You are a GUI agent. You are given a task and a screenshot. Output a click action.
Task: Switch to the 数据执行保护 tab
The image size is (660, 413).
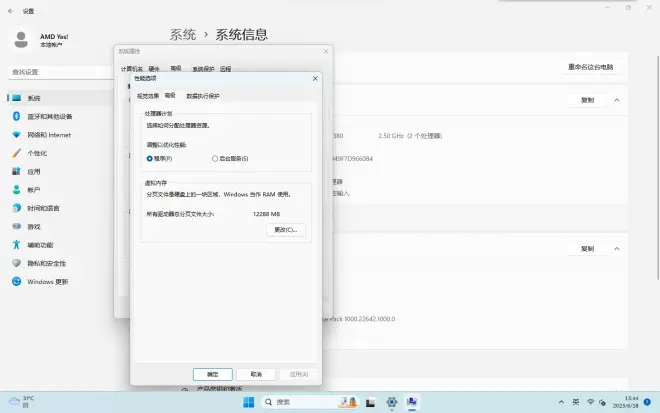tap(203, 96)
